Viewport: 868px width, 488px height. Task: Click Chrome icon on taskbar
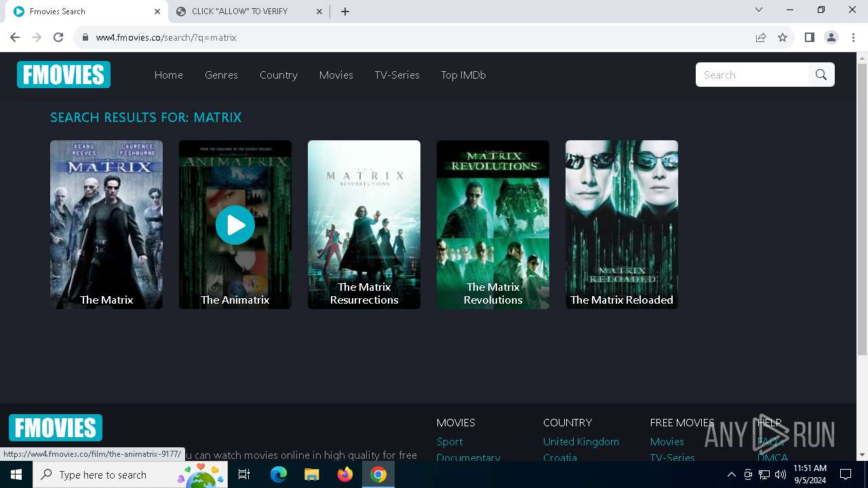pyautogui.click(x=378, y=474)
